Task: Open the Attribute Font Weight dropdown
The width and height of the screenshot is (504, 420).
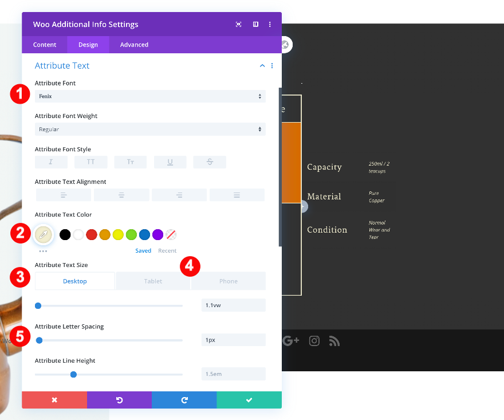Action: (150, 129)
